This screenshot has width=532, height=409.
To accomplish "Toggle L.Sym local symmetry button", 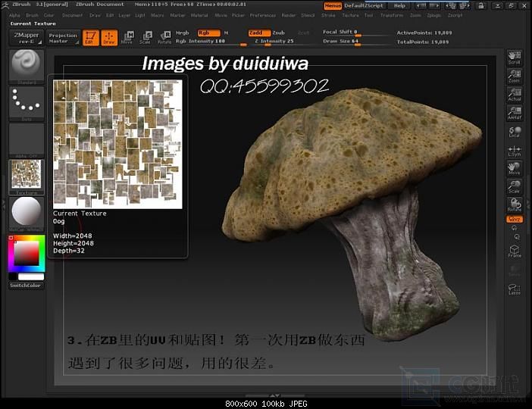I will tap(515, 150).
